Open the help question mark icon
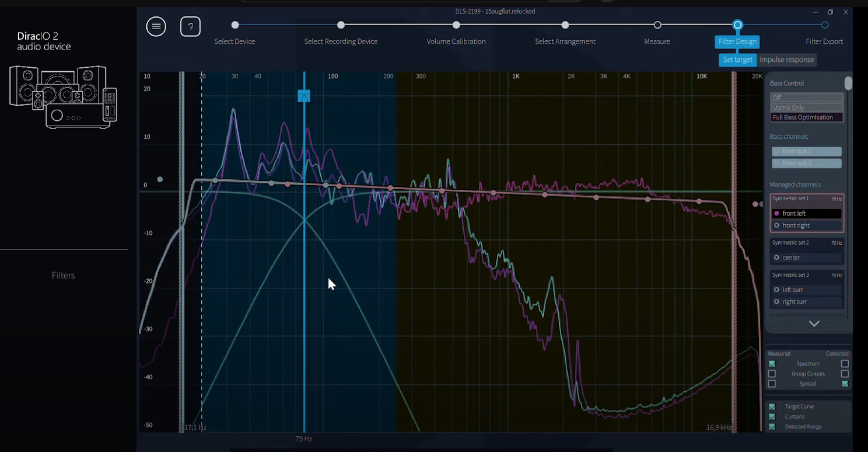This screenshot has width=868, height=452. point(190,26)
